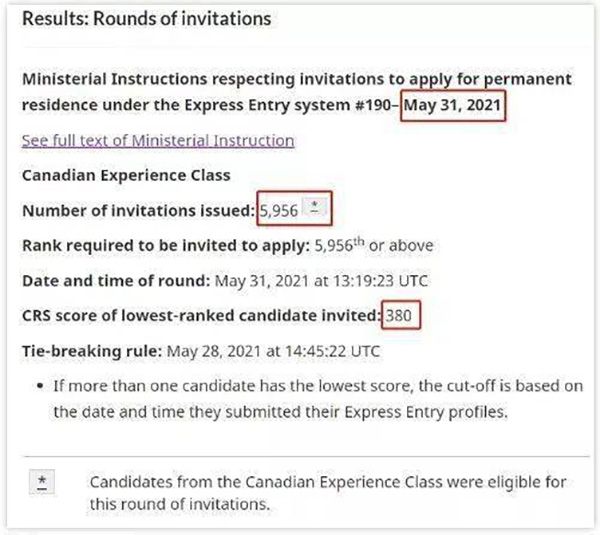Click the invitations issued number 5,956

[x=280, y=211]
